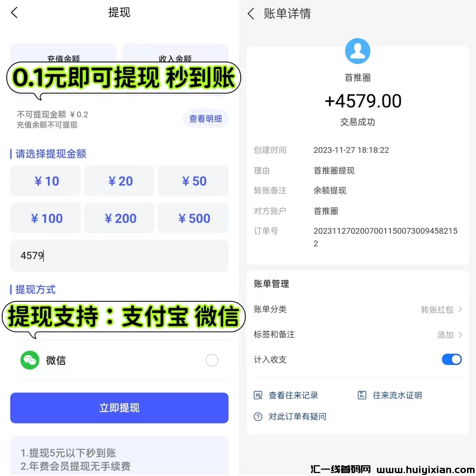Tap back arrow beside 账单详情
476x476 pixels.
(x=251, y=14)
